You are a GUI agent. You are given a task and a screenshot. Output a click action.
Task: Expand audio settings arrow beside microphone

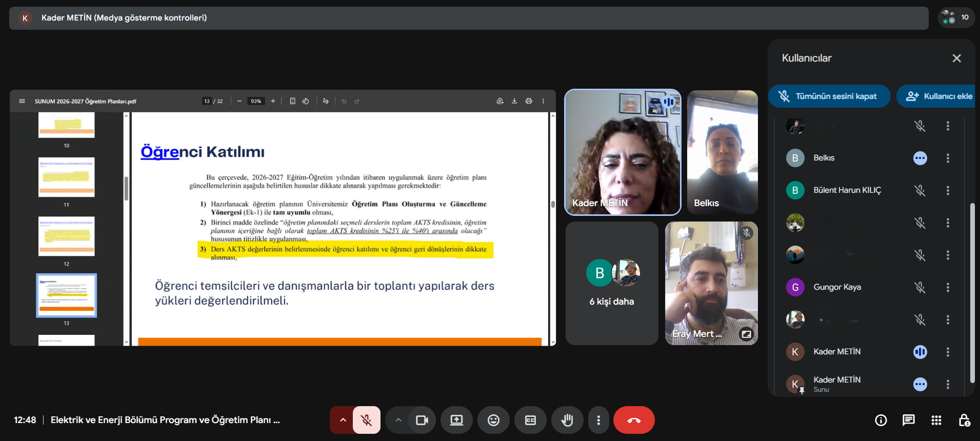[343, 420]
